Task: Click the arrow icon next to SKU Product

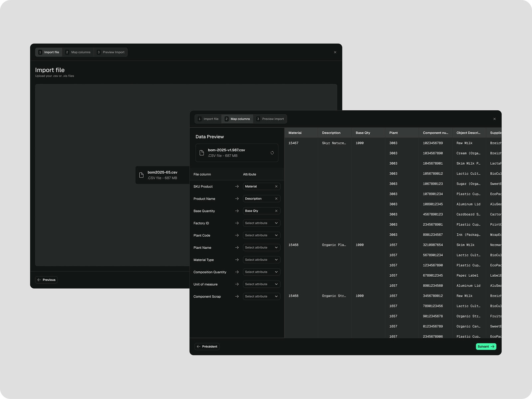Action: click(x=237, y=186)
